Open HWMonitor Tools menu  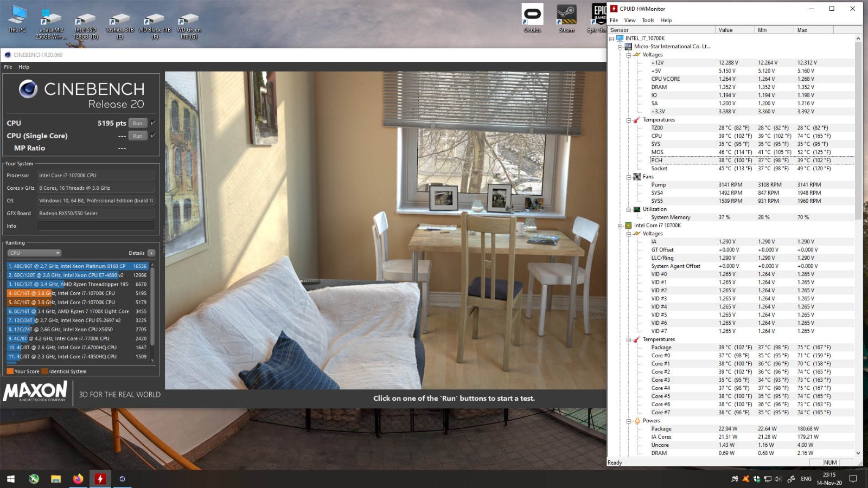tap(648, 21)
